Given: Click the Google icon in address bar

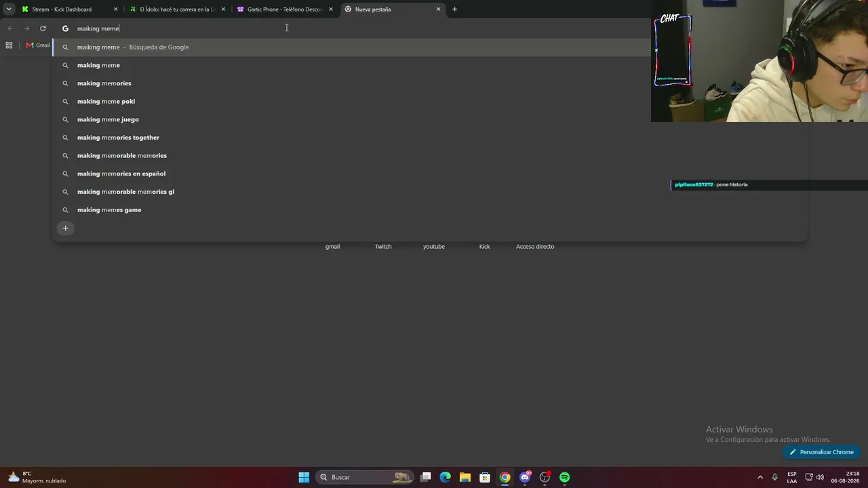Looking at the screenshot, I should click(66, 28).
